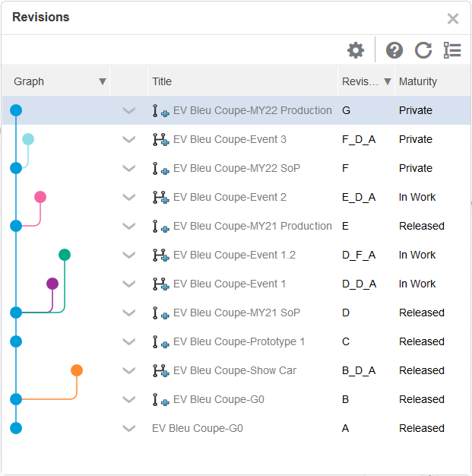Screen dimensions: 472x476
Task: Toggle the tree list view icon
Action: [x=452, y=50]
